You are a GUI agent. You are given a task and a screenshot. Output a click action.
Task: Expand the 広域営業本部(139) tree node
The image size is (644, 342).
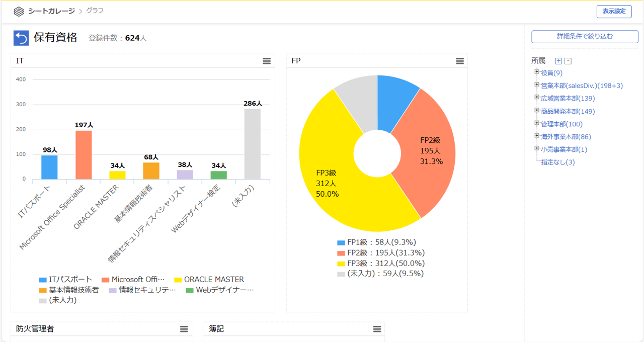click(x=537, y=98)
